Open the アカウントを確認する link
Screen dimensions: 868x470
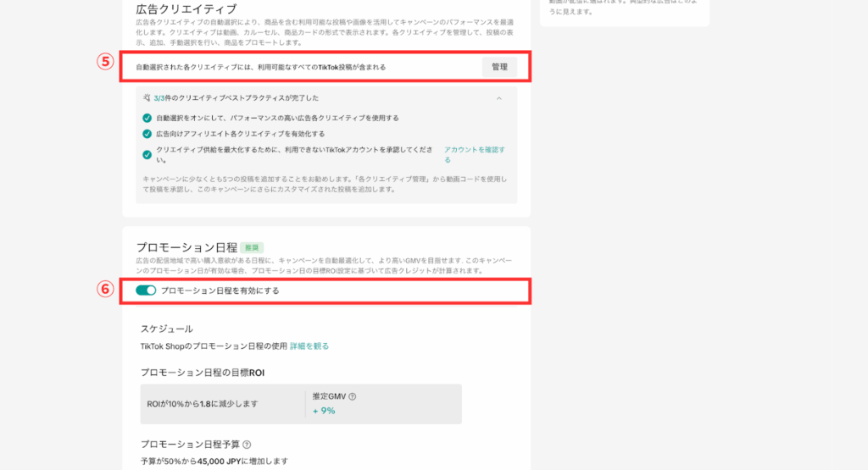coord(475,154)
